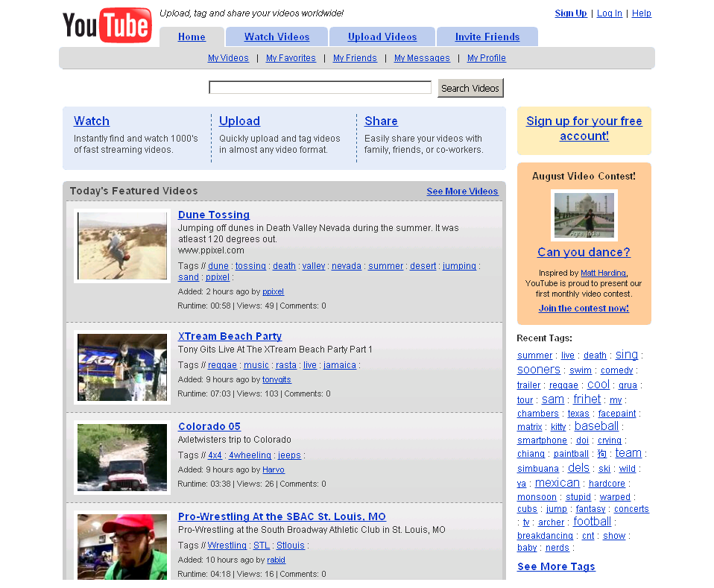Open the Upload Videos tab
The width and height of the screenshot is (714, 588).
(382, 37)
